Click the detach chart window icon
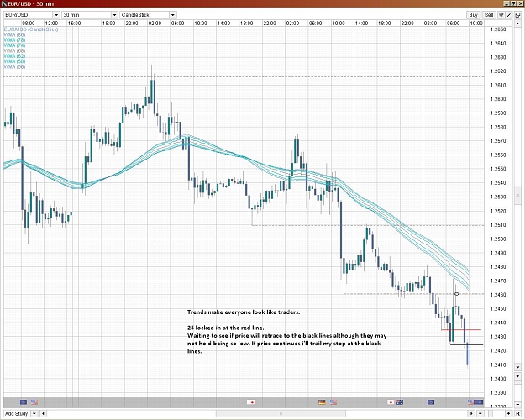 517,15
